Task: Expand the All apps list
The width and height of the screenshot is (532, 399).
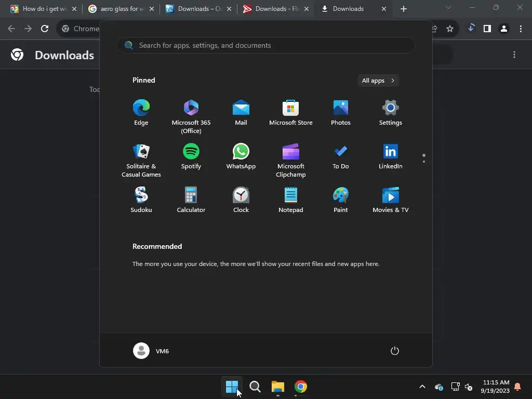Action: (378, 81)
